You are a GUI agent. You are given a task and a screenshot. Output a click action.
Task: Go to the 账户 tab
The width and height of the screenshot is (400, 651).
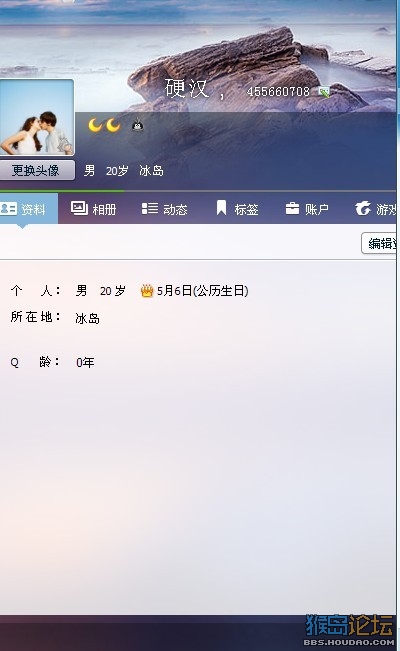(307, 209)
